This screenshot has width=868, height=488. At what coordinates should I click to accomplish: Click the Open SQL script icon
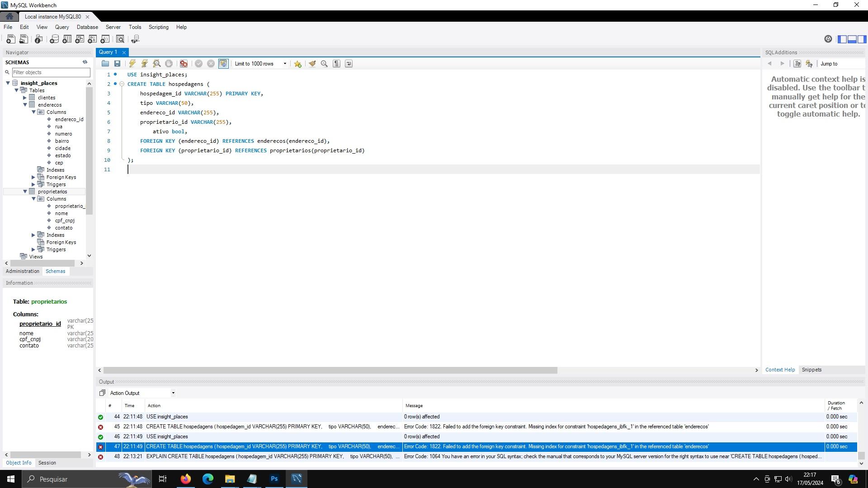coord(24,39)
